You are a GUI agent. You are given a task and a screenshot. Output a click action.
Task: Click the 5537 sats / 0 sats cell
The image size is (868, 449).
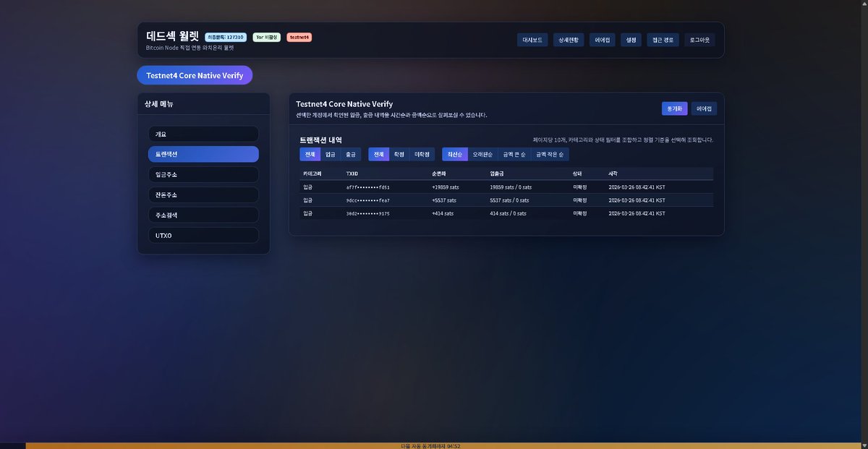pos(509,200)
